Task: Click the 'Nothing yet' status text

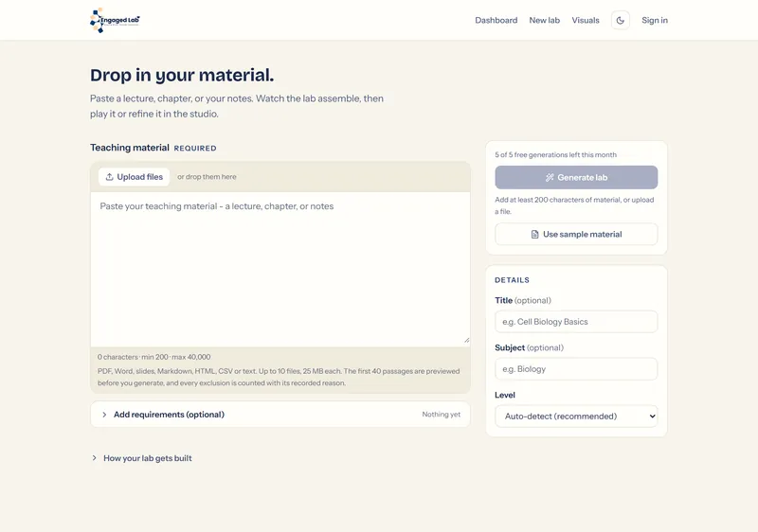Action: coord(441,415)
